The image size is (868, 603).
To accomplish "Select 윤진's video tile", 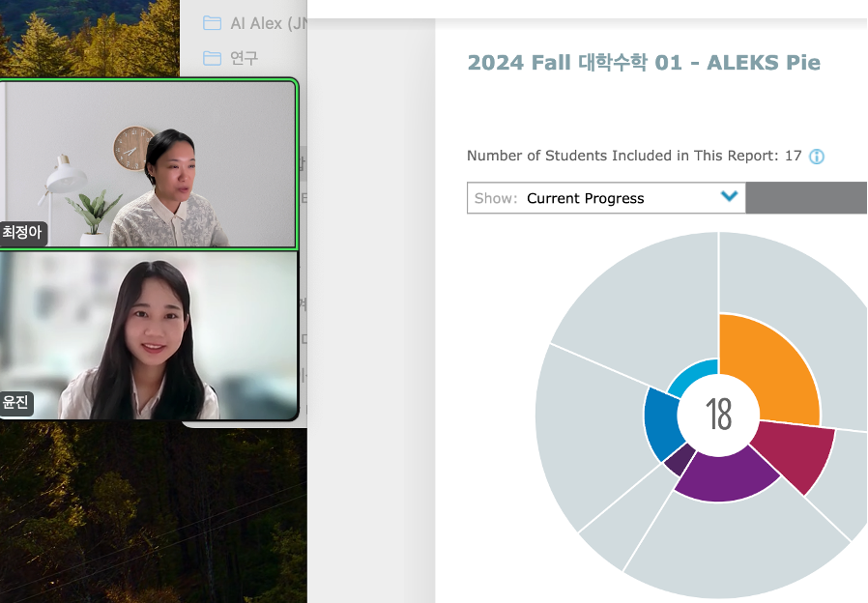I will [x=148, y=335].
